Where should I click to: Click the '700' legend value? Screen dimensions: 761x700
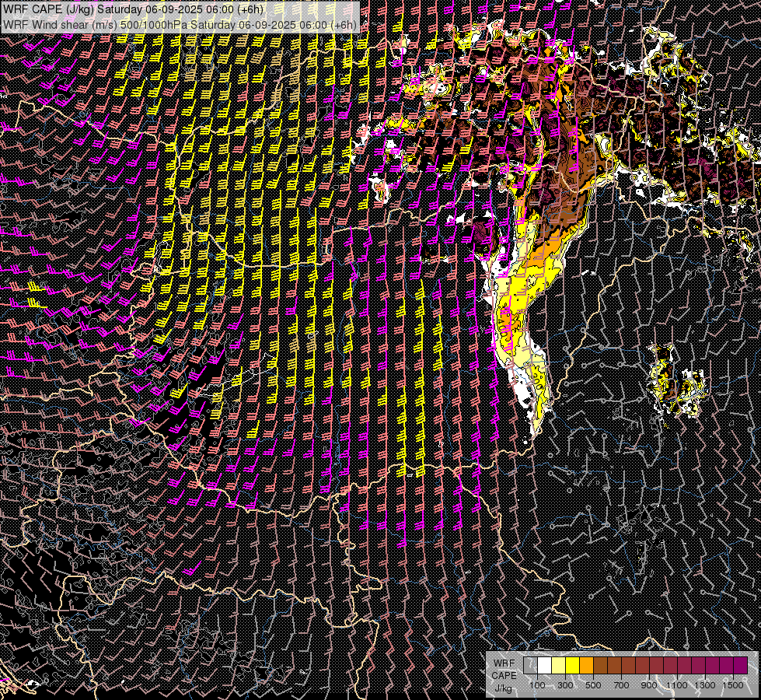coord(621,685)
